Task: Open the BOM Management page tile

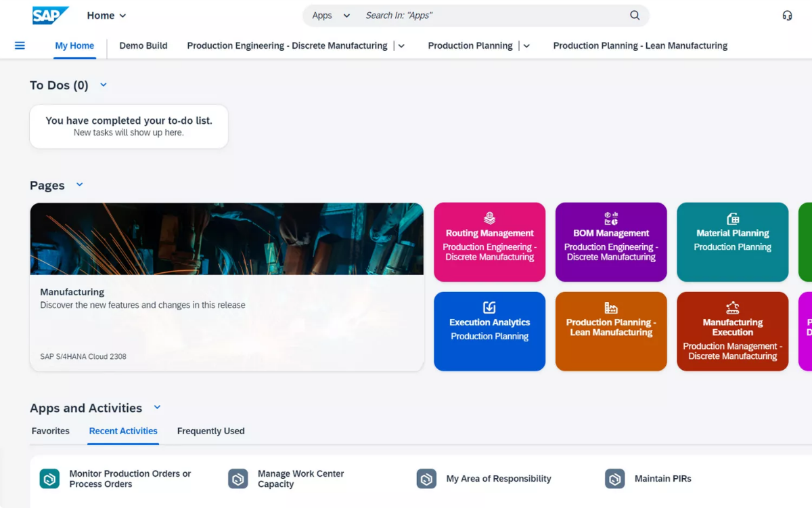Action: [x=611, y=242]
